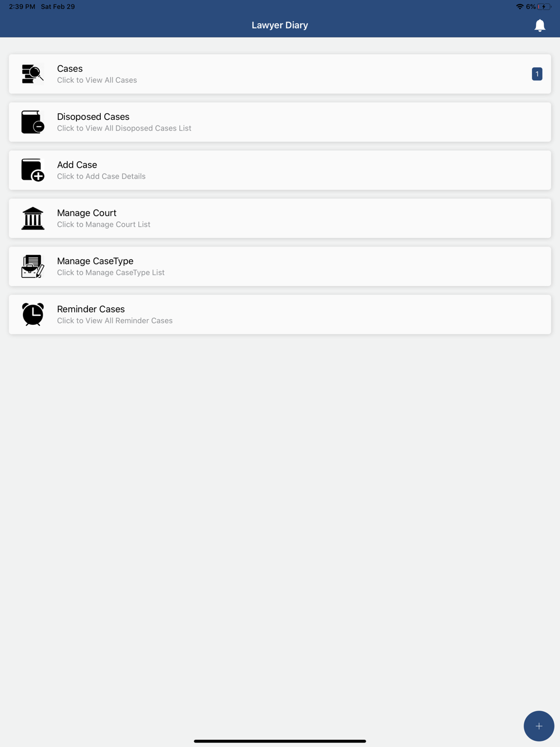Select the Add Case title
The height and width of the screenshot is (747, 560).
(77, 165)
